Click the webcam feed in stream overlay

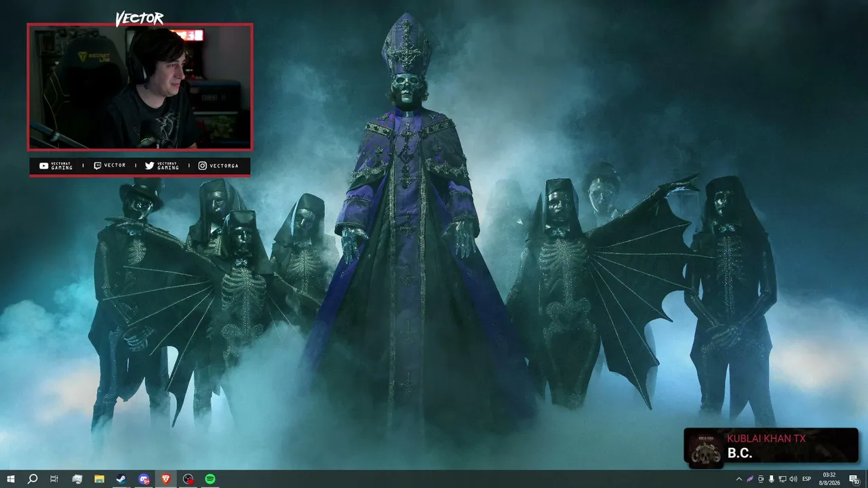pos(140,87)
